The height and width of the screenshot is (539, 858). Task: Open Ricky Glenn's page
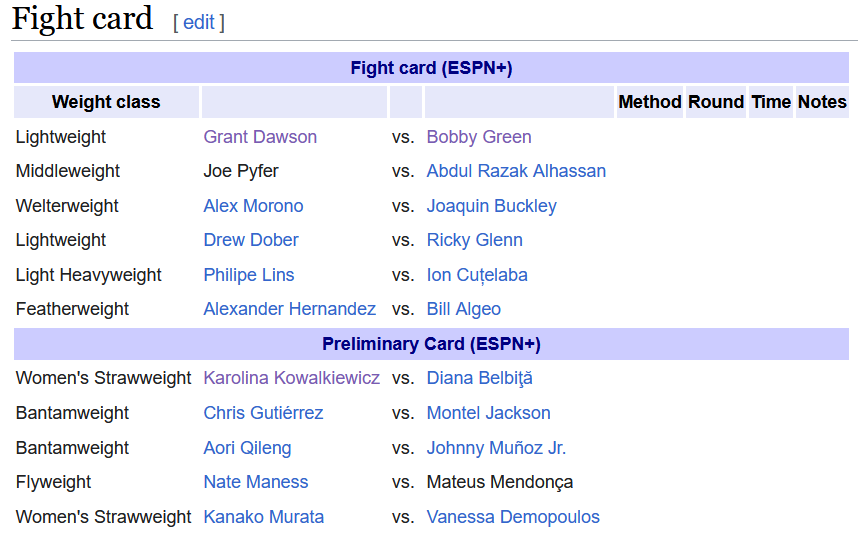[x=474, y=240]
